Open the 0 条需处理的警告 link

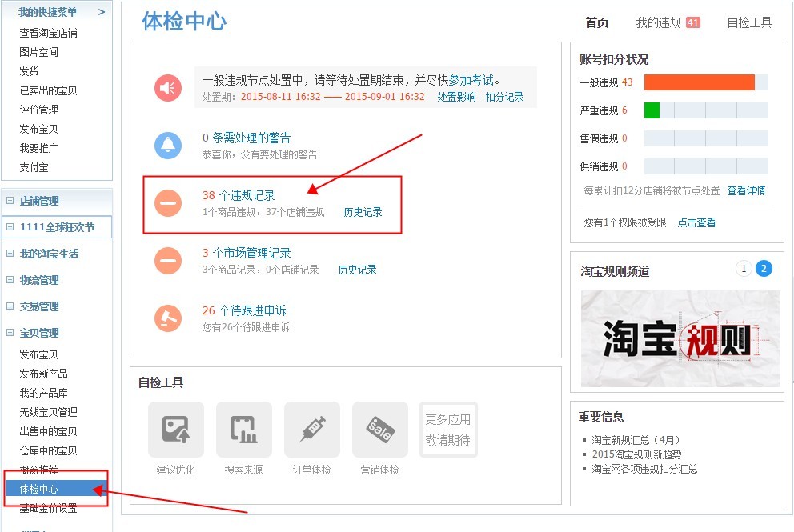click(x=246, y=138)
